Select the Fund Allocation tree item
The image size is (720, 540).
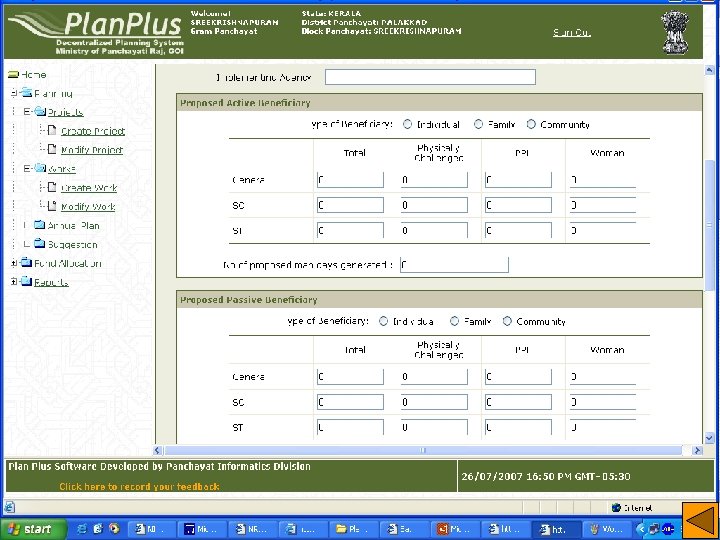coord(68,263)
